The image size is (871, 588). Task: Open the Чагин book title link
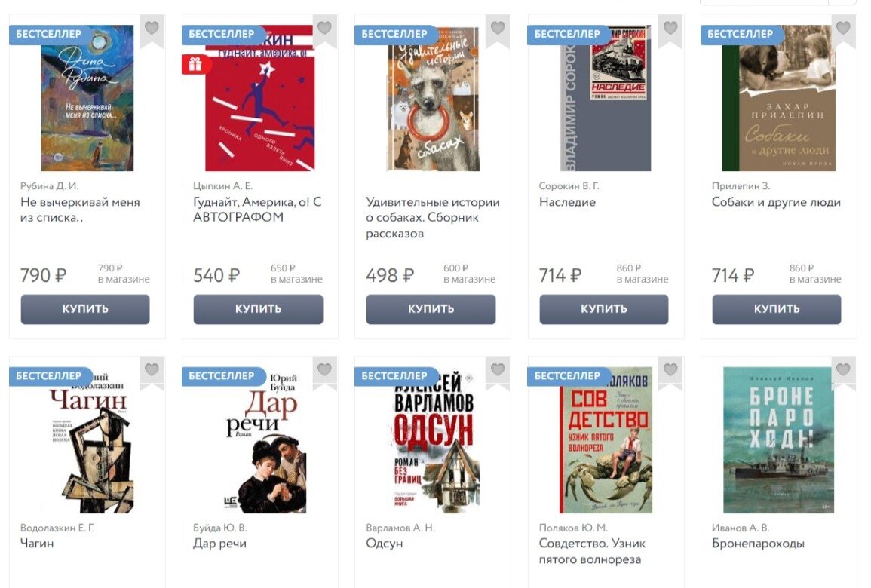coord(37,543)
